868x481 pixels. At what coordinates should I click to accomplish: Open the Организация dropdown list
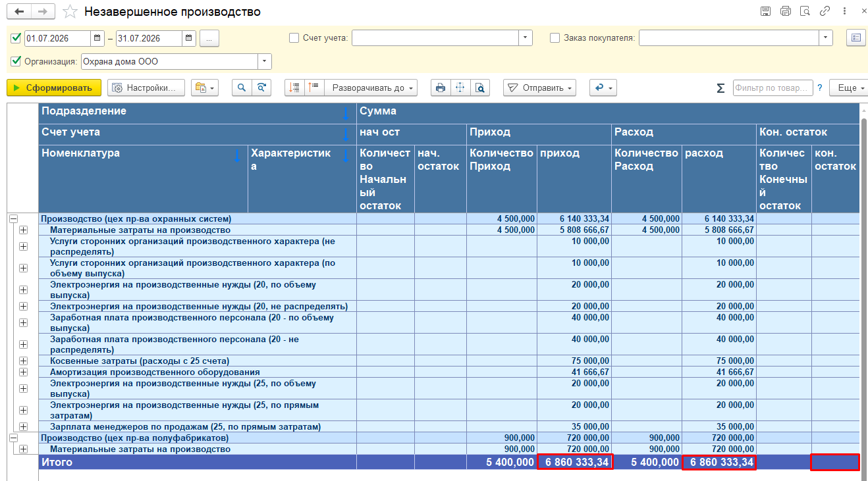[265, 62]
